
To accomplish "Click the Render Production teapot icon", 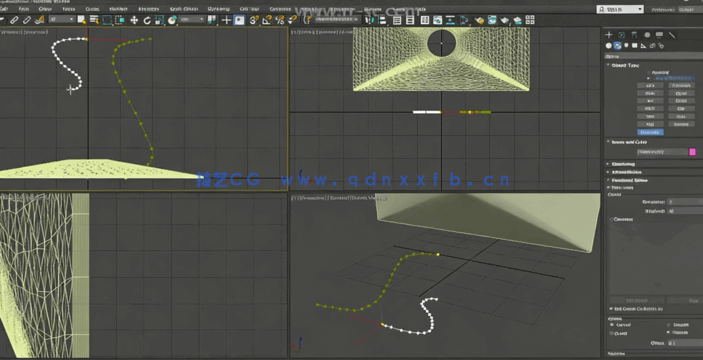I will (505, 20).
